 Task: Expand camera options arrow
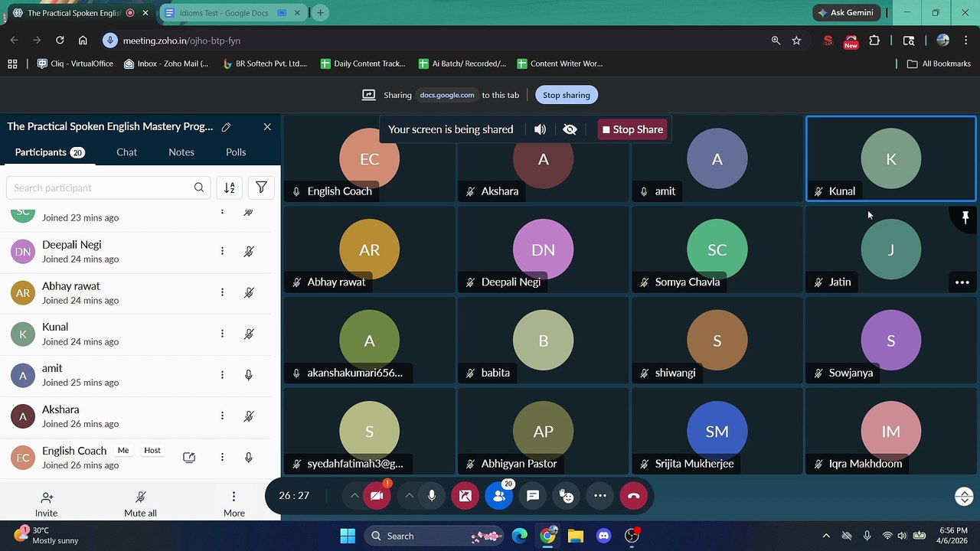[x=354, y=496]
